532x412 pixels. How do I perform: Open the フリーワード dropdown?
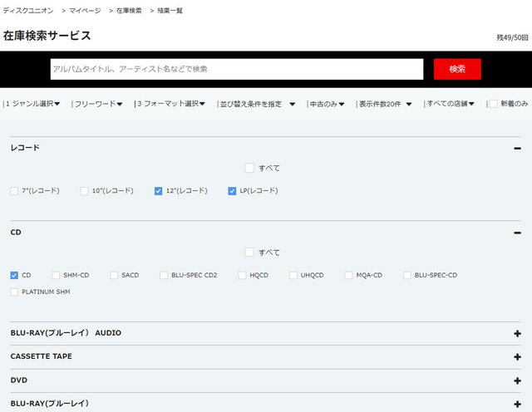[x=98, y=104]
